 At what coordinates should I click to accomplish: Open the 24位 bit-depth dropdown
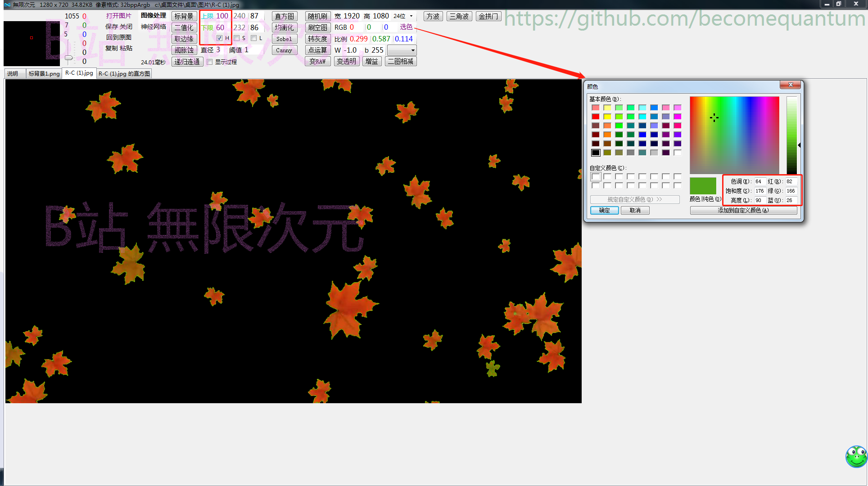click(x=410, y=16)
